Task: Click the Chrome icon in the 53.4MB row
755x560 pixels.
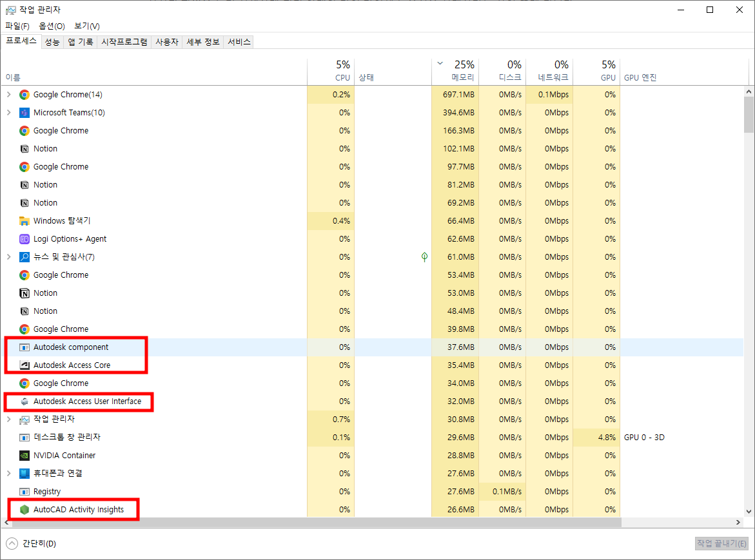Action: pos(24,275)
